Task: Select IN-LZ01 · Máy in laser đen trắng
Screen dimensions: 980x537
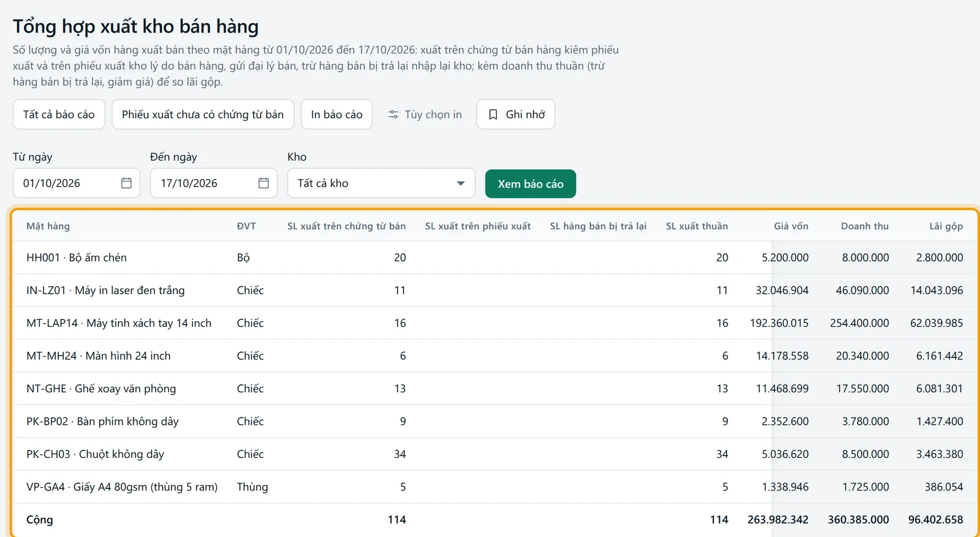Action: (494, 291)
